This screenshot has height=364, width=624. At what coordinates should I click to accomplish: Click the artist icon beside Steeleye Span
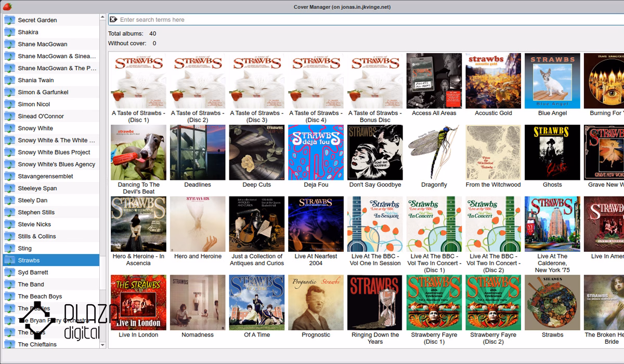9,188
